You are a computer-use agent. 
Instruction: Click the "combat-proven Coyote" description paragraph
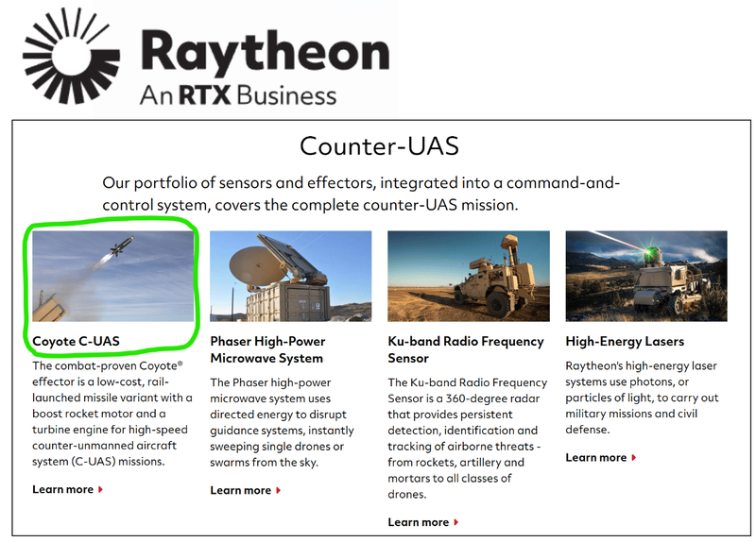click(112, 414)
